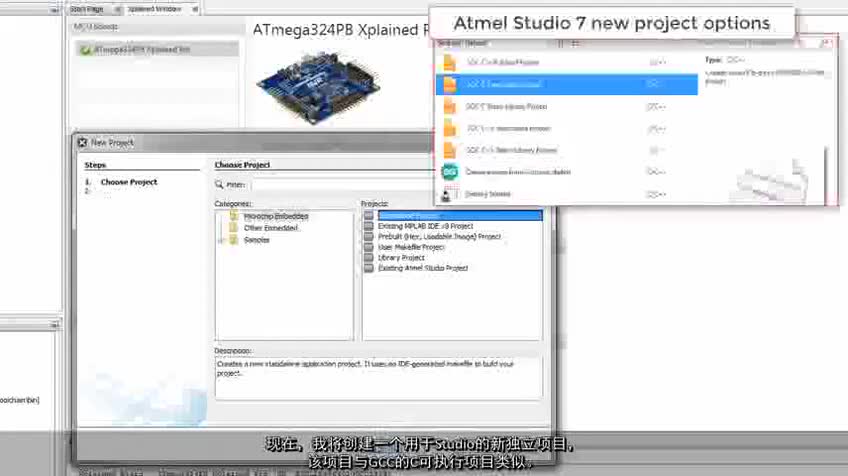Viewport: 848px width, 476px height.
Task: Click the Create project from Arduino sketch icon
Action: [x=449, y=172]
